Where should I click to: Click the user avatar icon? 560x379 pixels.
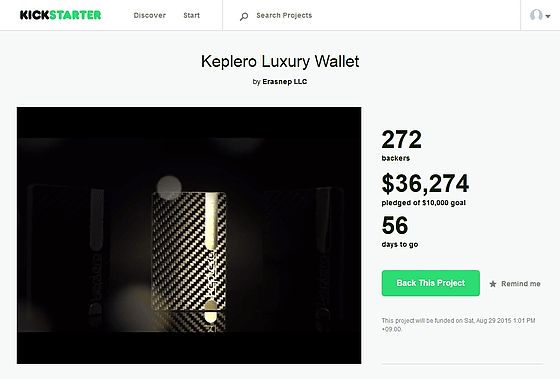point(536,15)
